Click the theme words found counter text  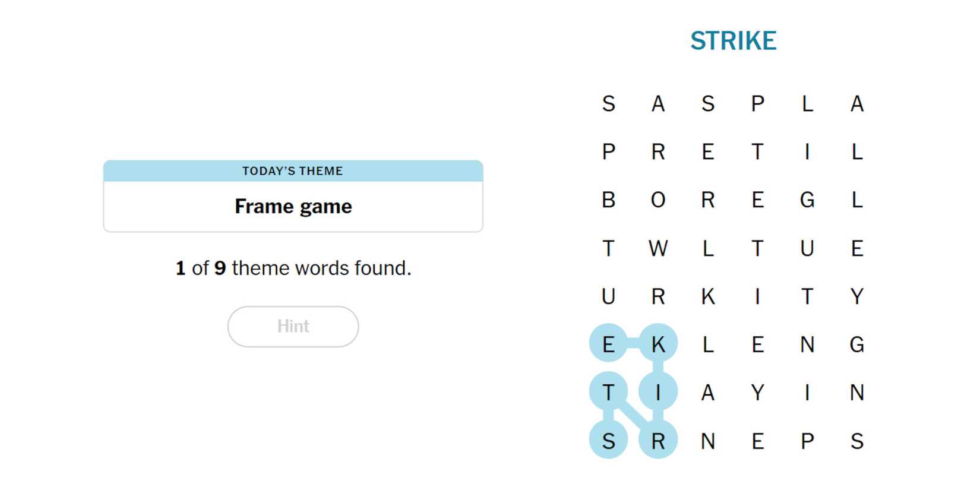pyautogui.click(x=293, y=268)
